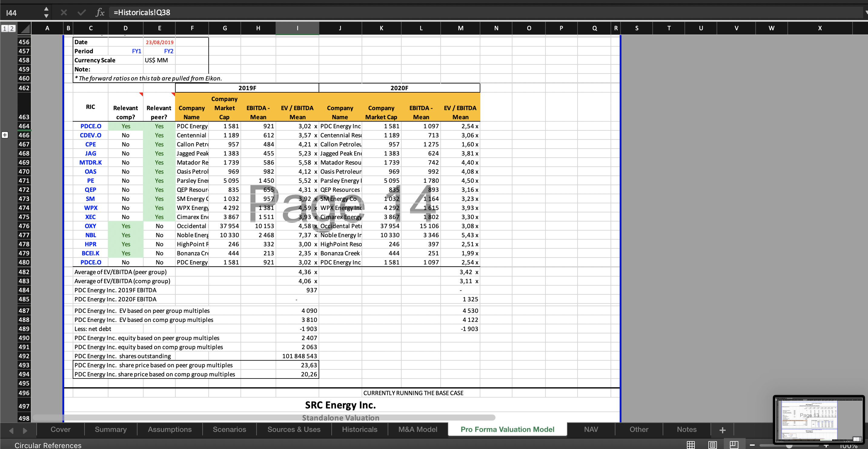The image size is (868, 449).
Task: Click the 2020F EBITDA value 1 325
Action: 460,299
